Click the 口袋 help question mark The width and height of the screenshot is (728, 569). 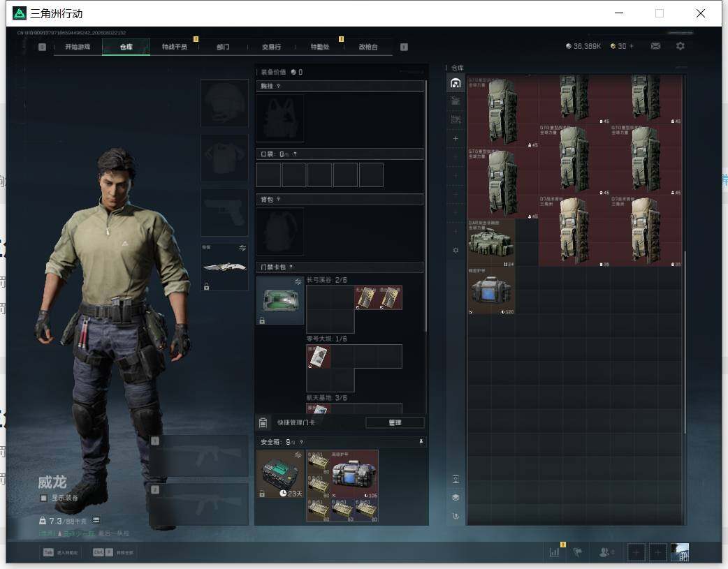(295, 154)
